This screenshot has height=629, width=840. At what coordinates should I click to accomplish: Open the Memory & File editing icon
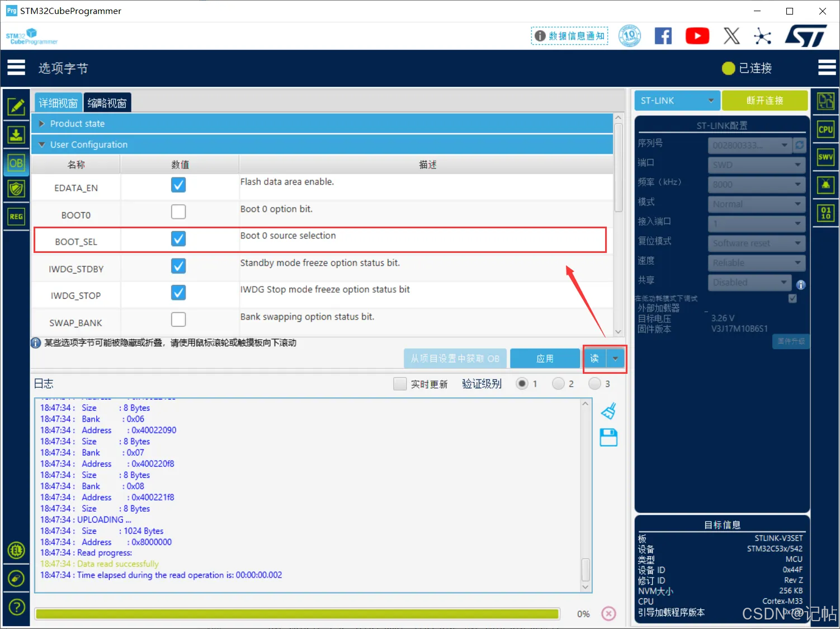coord(16,106)
